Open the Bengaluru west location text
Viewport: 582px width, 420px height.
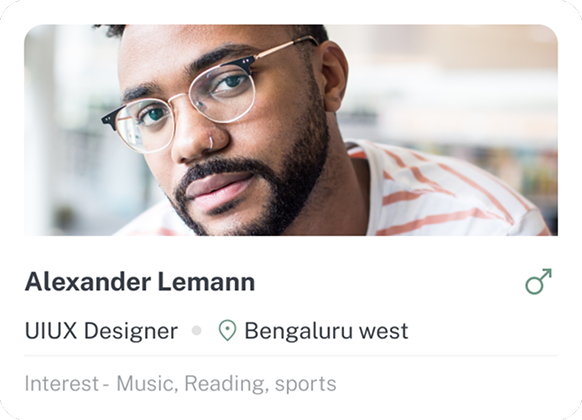coord(326,331)
